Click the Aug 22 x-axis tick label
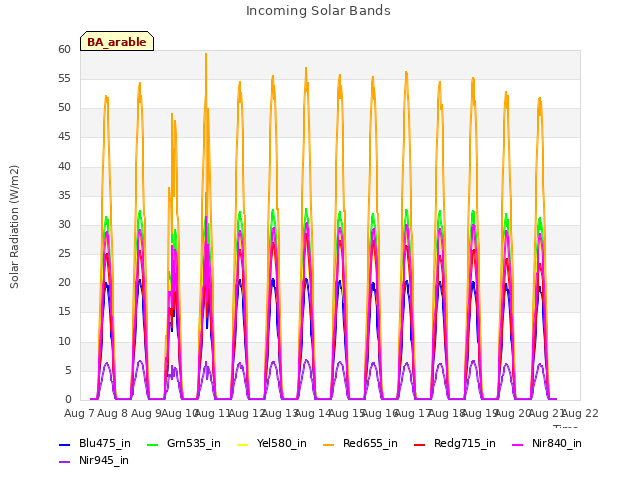Screen dimensions: 640x480 tap(580, 413)
